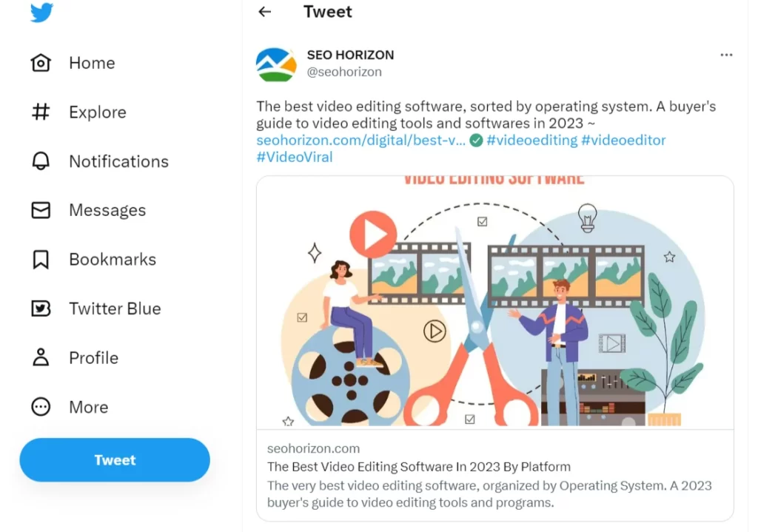Check Messages inbox
The width and height of the screenshot is (758, 532).
[107, 210]
